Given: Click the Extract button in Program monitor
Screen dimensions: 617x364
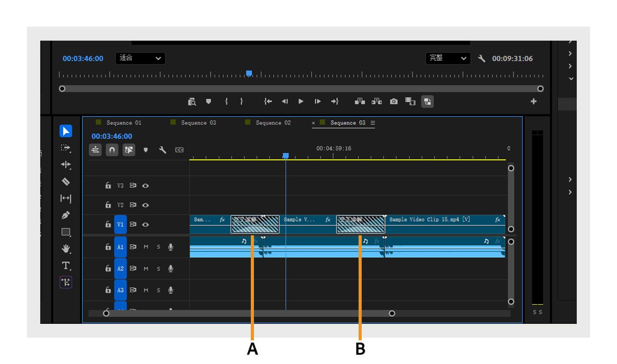Looking at the screenshot, I should click(x=377, y=101).
